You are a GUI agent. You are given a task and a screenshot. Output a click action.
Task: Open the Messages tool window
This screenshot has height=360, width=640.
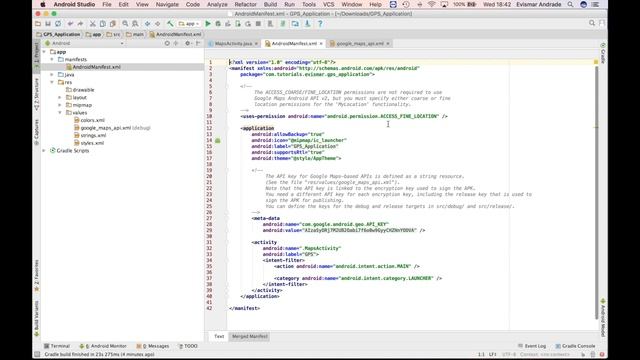[153, 346]
